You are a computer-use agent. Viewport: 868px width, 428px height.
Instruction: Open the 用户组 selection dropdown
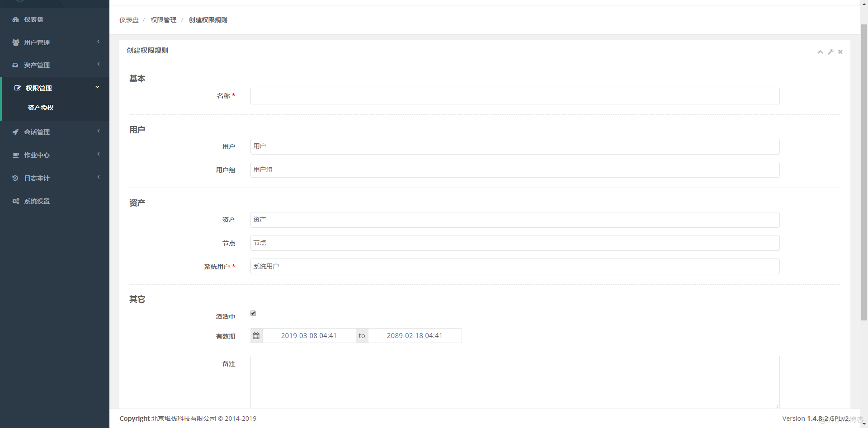click(x=515, y=170)
